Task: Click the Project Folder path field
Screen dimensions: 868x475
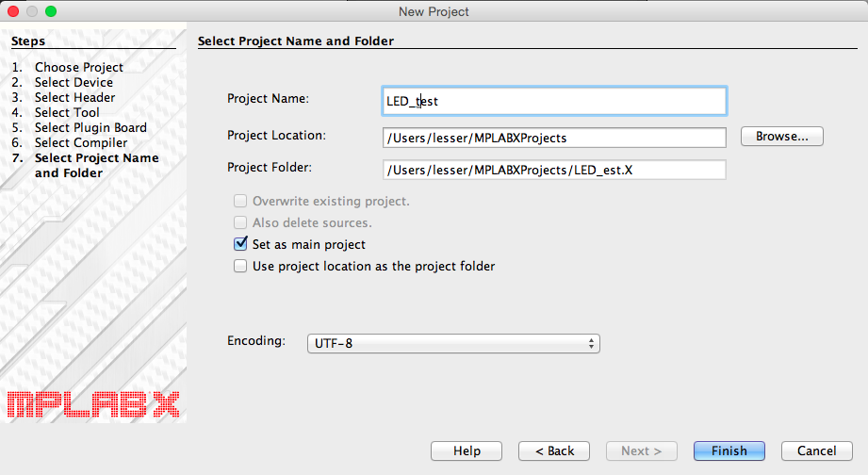Action: tap(554, 169)
